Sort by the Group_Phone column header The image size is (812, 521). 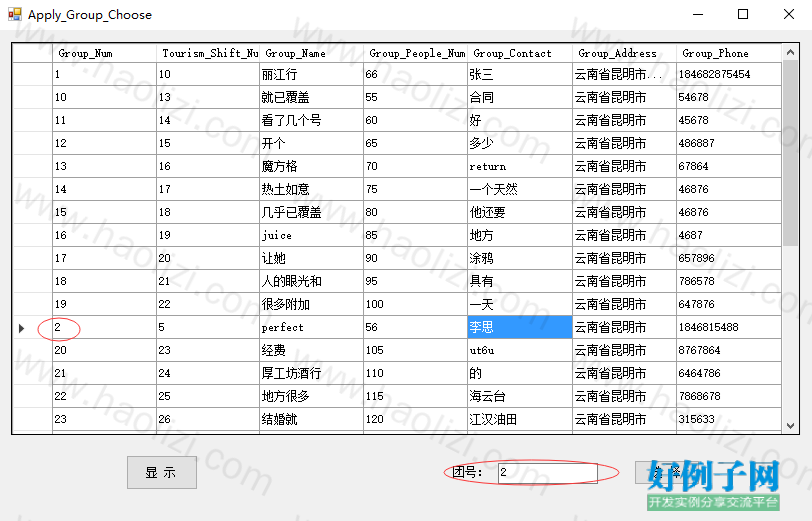point(729,53)
